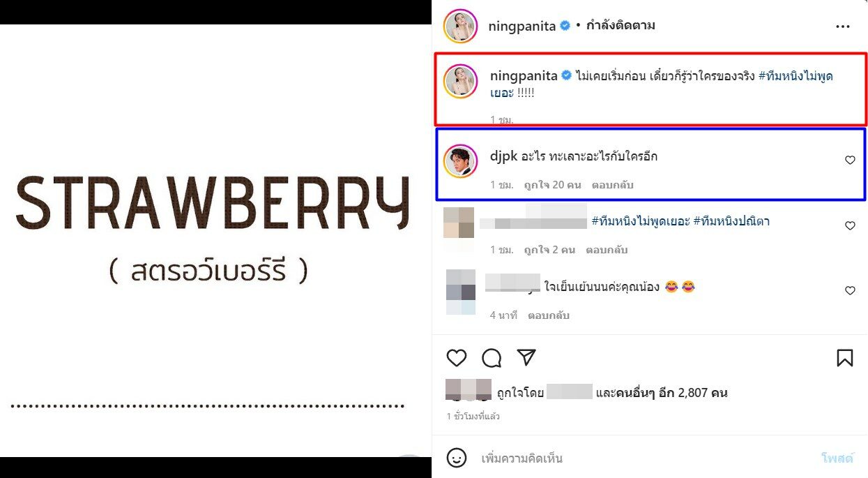Open djpk's profile avatar
The height and width of the screenshot is (478, 868).
point(460,160)
